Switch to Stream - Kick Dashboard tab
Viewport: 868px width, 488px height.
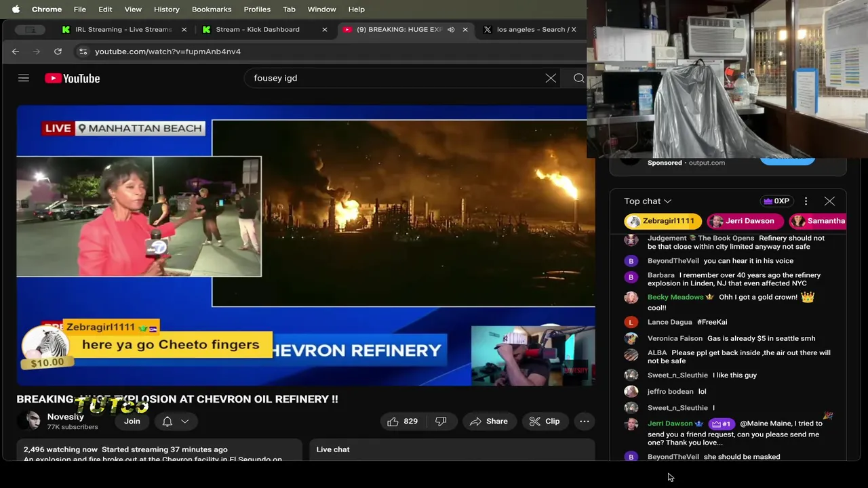point(258,30)
